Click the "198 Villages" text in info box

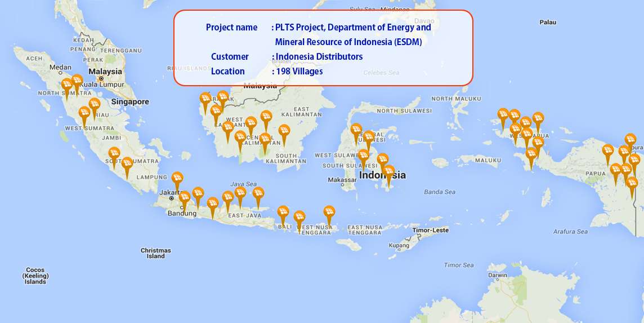point(299,71)
